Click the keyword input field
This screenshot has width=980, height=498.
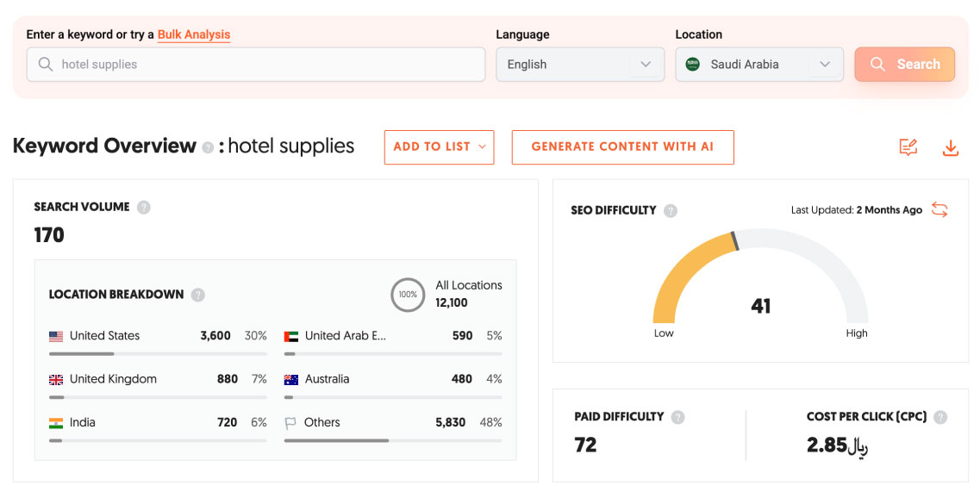coord(256,65)
